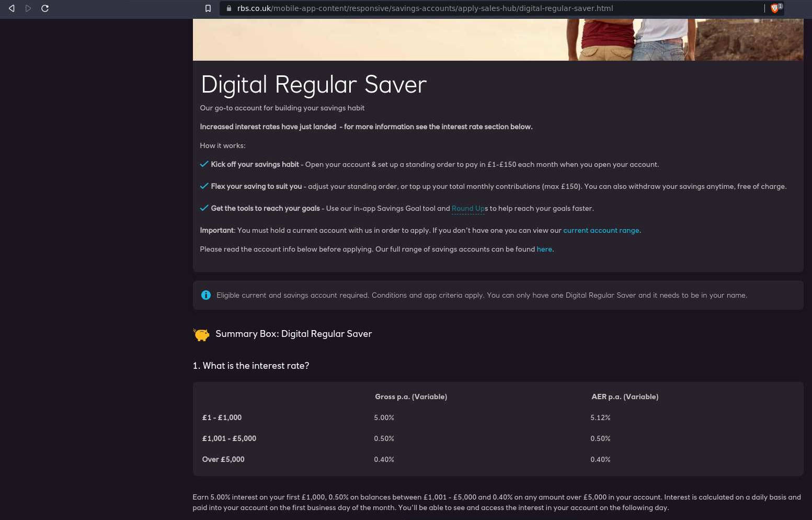Click the 5.12% AER rate cell
Screen dimensions: 812x520
tap(600, 417)
